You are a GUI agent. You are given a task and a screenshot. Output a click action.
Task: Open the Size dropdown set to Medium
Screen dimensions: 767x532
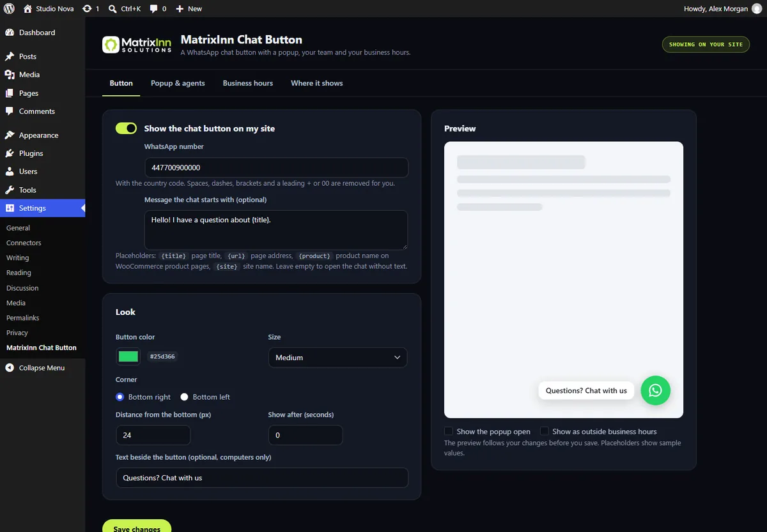tap(337, 358)
